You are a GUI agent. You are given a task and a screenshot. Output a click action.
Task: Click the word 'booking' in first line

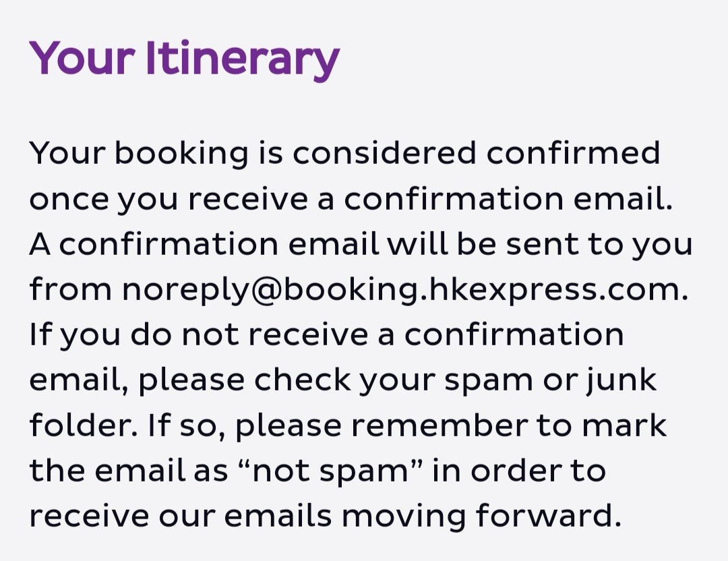181,154
